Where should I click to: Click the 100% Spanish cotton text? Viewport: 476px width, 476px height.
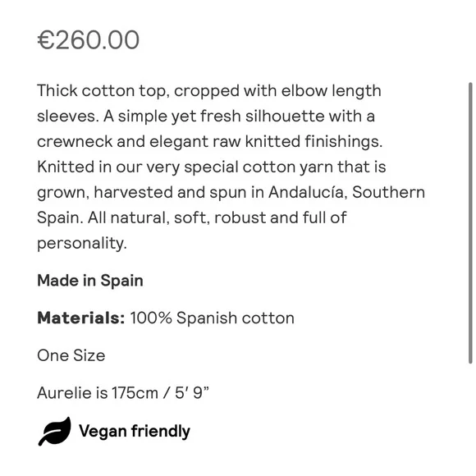(213, 318)
